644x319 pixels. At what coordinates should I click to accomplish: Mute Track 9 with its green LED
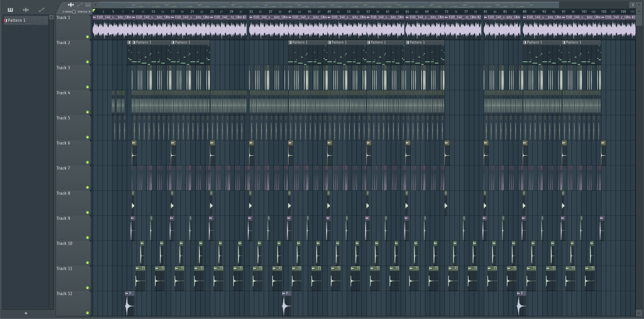[88, 237]
